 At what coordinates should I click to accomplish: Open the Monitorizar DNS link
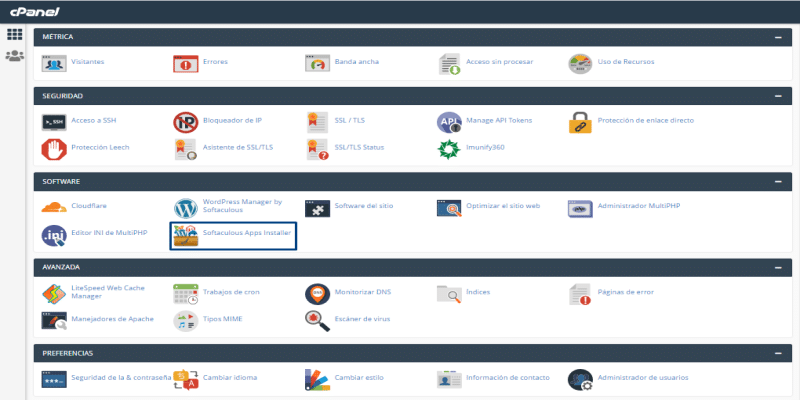pyautogui.click(x=363, y=292)
